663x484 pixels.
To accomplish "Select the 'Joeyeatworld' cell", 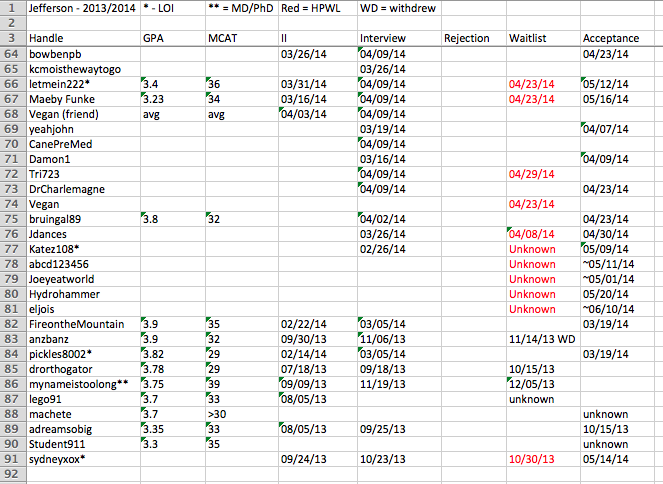I will (x=83, y=279).
